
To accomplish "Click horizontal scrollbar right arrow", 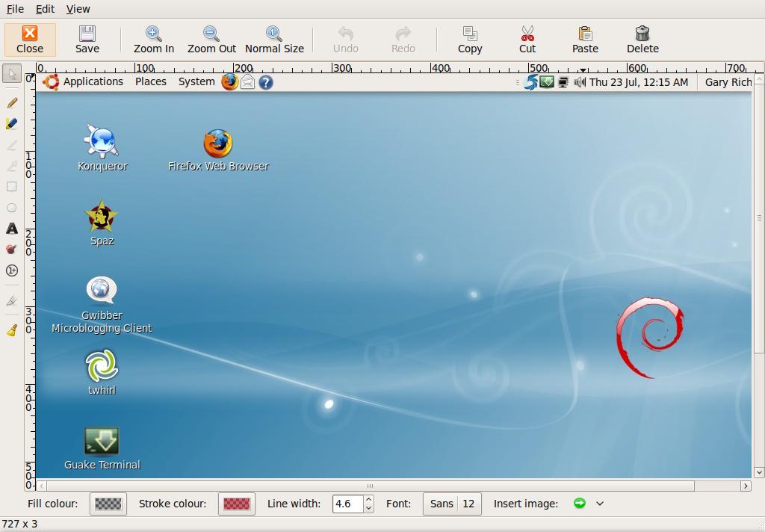I will coord(746,486).
